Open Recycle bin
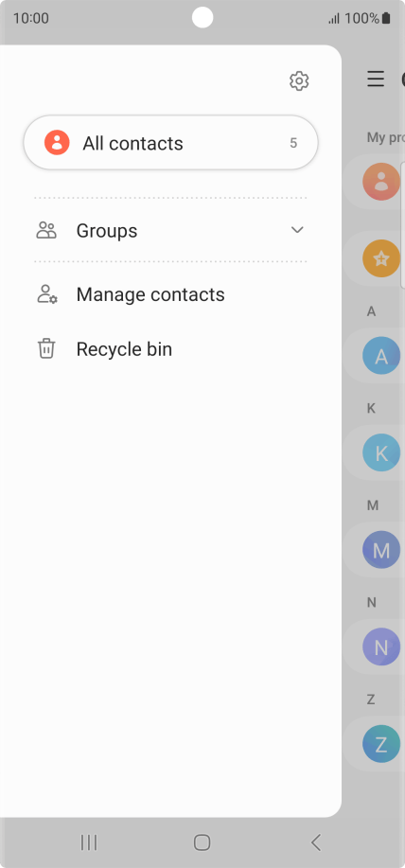Image resolution: width=405 pixels, height=868 pixels. coord(170,348)
